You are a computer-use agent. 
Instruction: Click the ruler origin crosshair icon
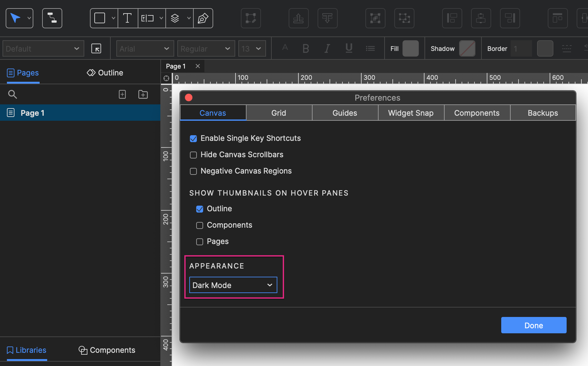coord(166,78)
